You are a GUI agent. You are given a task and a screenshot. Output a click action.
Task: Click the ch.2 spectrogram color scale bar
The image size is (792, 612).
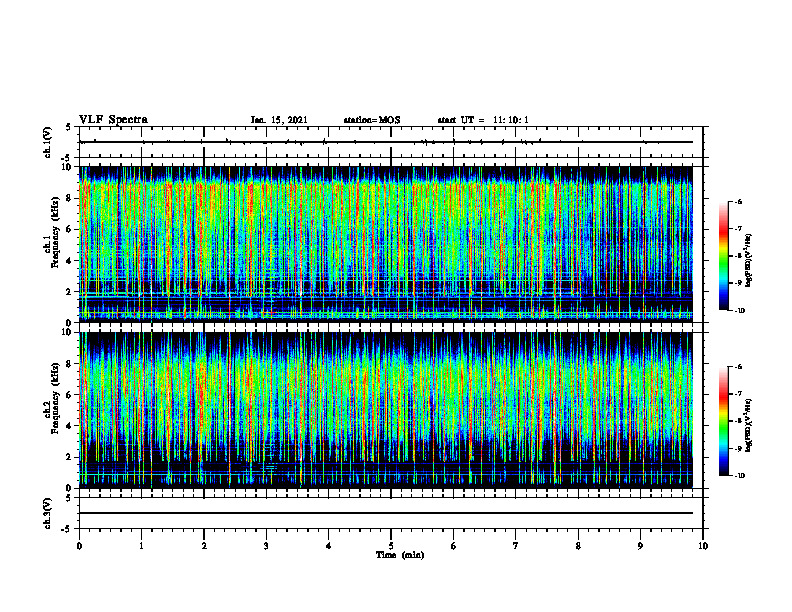tap(724, 421)
